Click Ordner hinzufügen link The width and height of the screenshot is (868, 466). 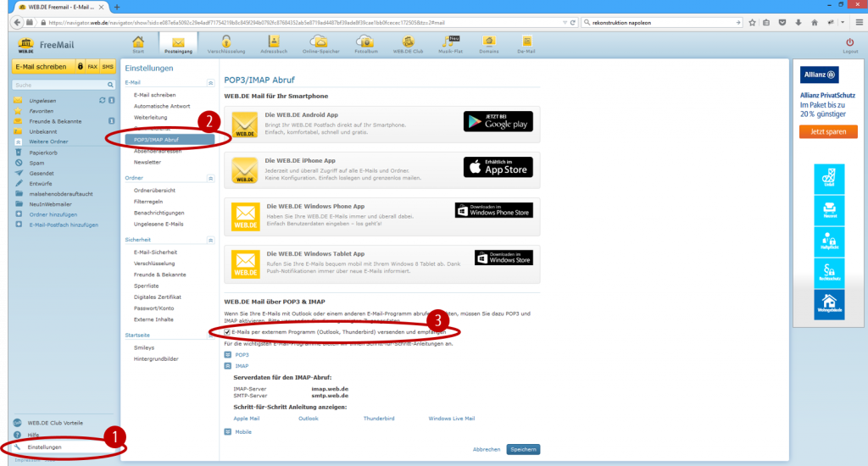click(53, 214)
